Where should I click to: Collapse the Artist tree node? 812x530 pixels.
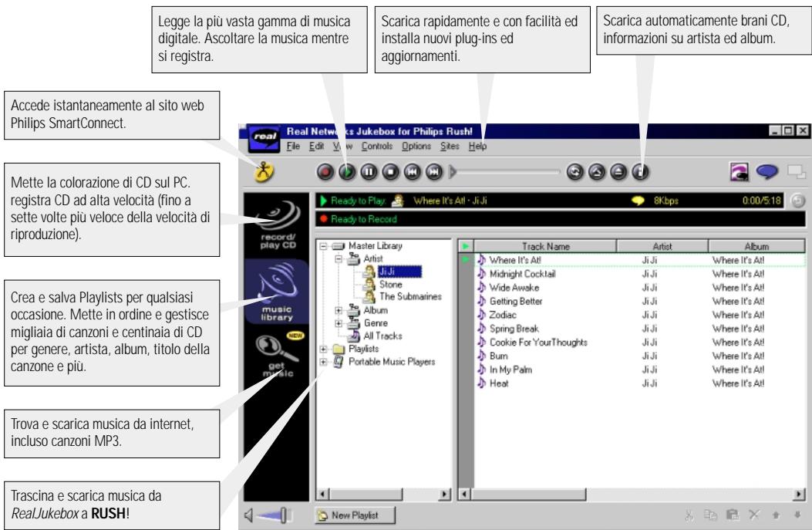pos(339,258)
